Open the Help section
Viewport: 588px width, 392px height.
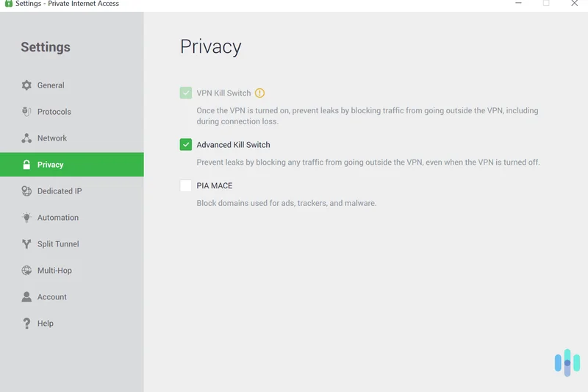tap(71, 324)
